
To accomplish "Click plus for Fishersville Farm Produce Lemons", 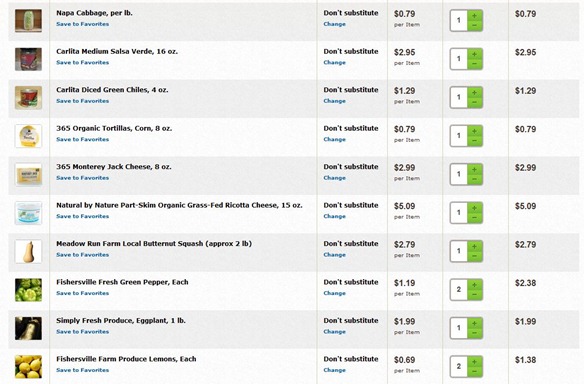I will pyautogui.click(x=474, y=362).
